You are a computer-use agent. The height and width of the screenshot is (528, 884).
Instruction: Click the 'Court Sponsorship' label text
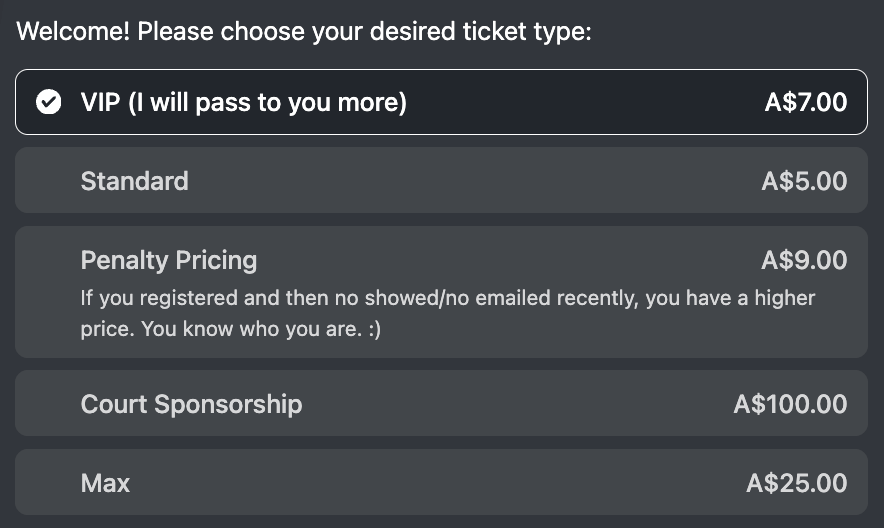coord(191,404)
